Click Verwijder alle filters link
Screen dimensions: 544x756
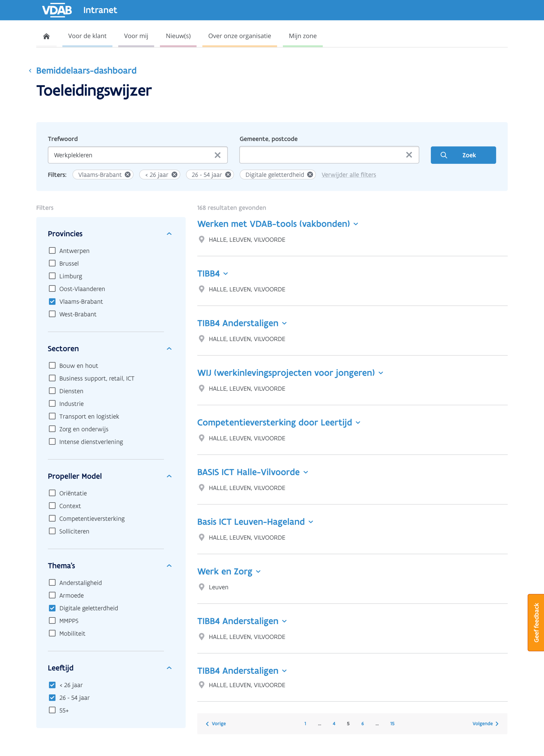click(348, 175)
